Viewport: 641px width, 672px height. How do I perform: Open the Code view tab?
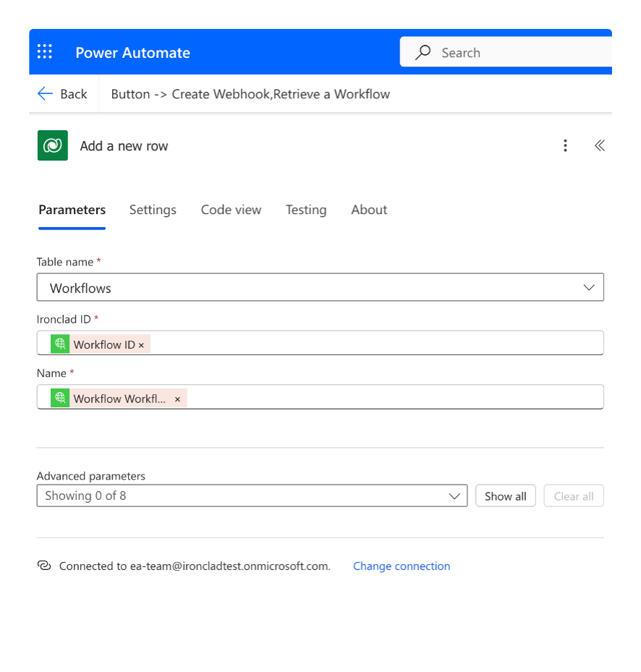tap(231, 210)
